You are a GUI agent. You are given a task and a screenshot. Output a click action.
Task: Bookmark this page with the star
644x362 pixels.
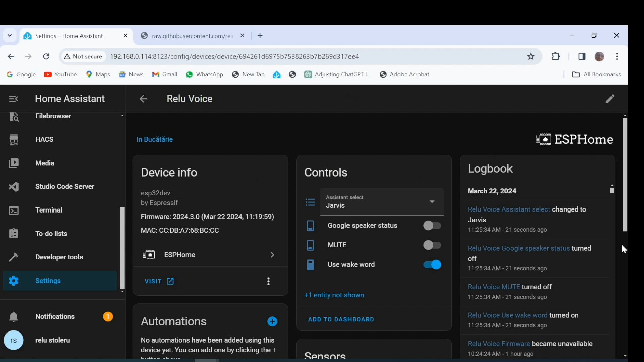531,57
